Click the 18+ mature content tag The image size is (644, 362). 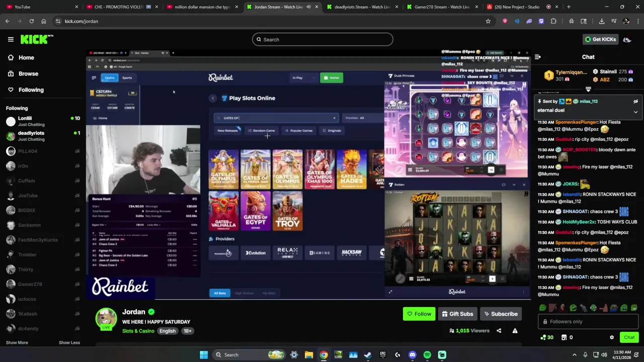point(187,331)
